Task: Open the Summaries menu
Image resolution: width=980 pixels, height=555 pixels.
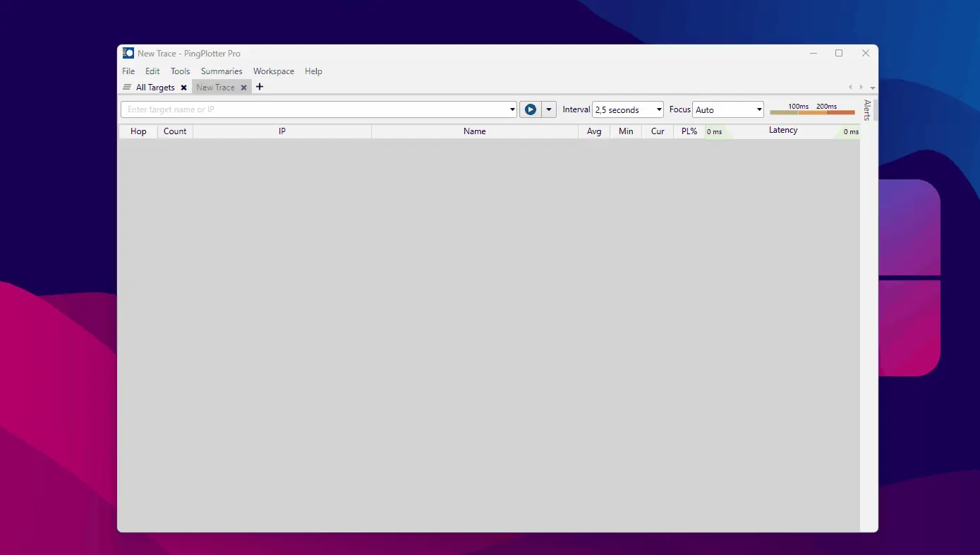Action: coord(222,71)
